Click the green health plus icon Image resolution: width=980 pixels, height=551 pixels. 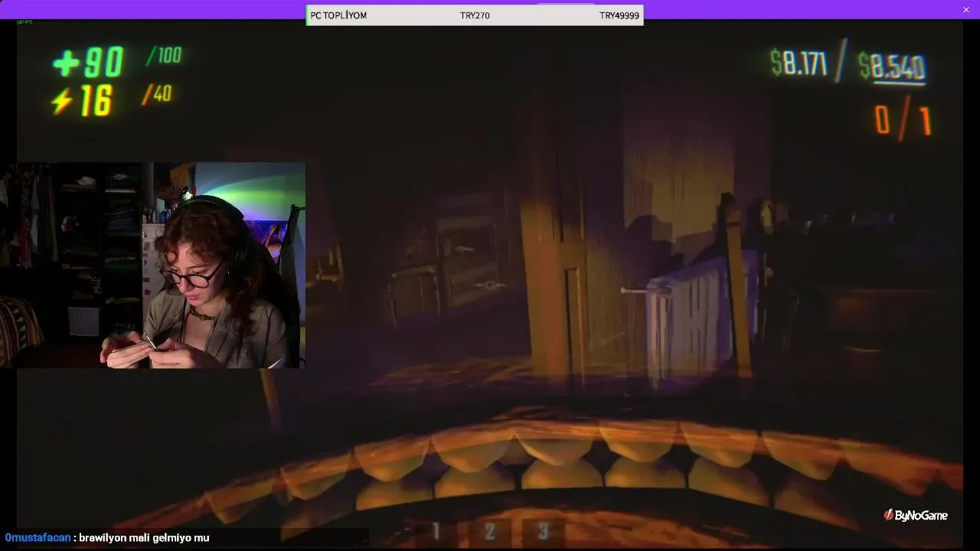(x=67, y=64)
